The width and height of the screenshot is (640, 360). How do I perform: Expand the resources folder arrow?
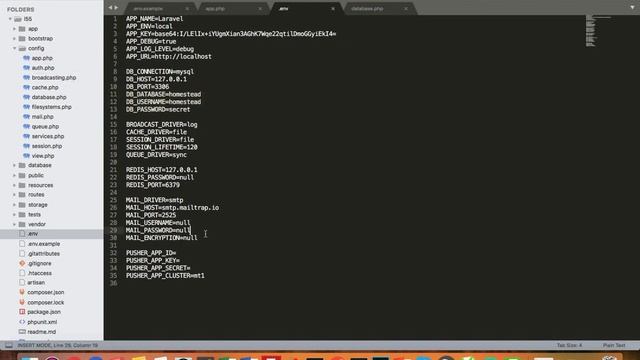pyautogui.click(x=14, y=185)
